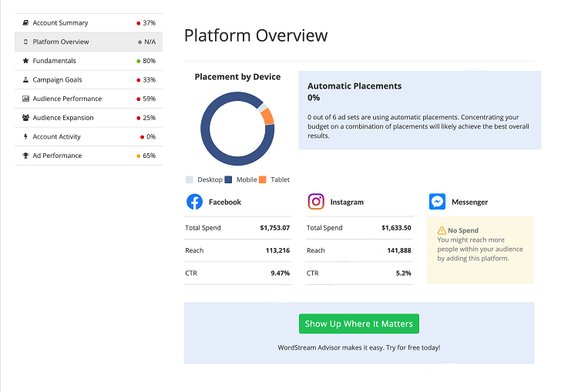
Task: Click the No Spend warning triangle icon
Action: (x=442, y=230)
